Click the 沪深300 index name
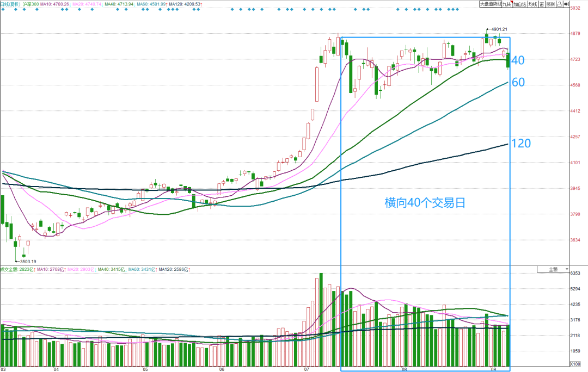The image size is (588, 372). (30, 4)
